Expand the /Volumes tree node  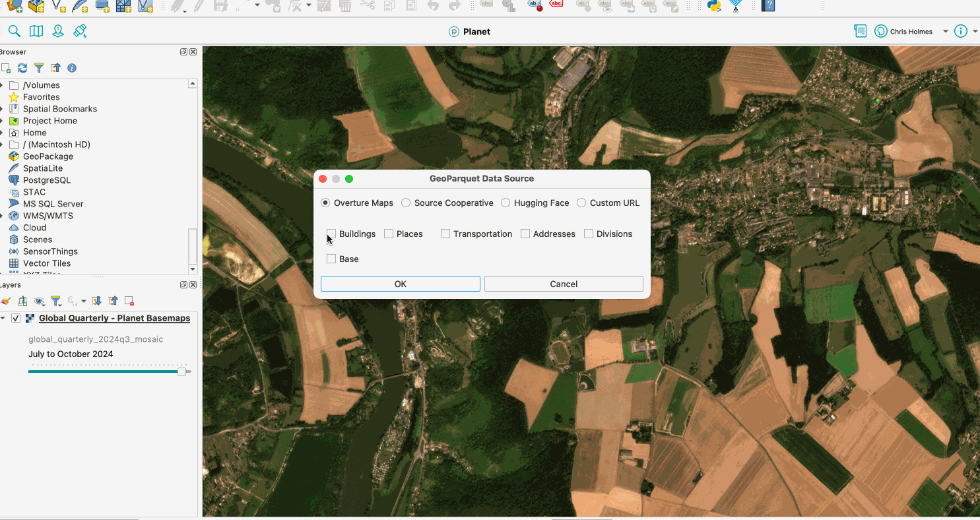click(2, 85)
